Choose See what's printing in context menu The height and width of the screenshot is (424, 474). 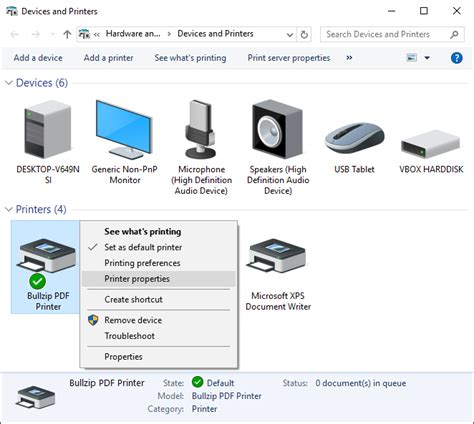(159, 232)
